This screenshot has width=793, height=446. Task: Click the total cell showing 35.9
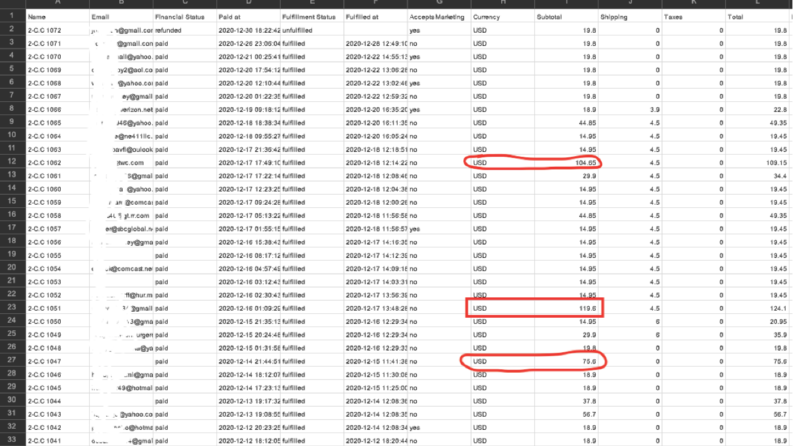click(x=757, y=335)
